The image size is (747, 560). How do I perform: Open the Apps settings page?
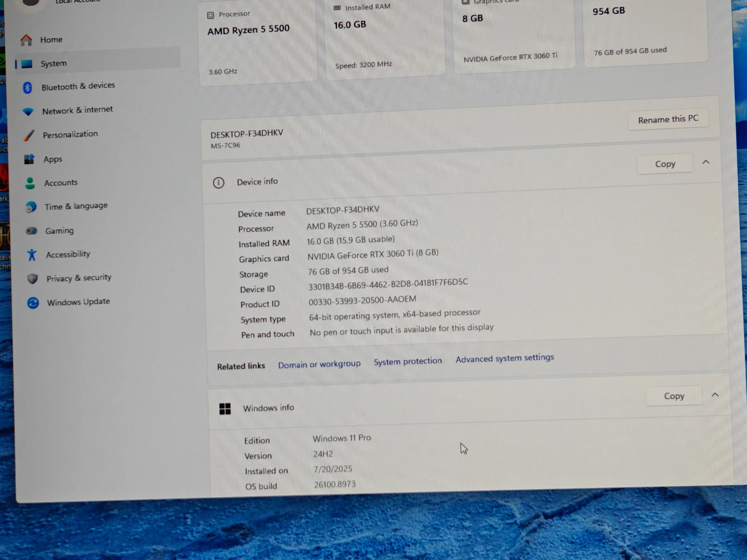[x=53, y=159]
